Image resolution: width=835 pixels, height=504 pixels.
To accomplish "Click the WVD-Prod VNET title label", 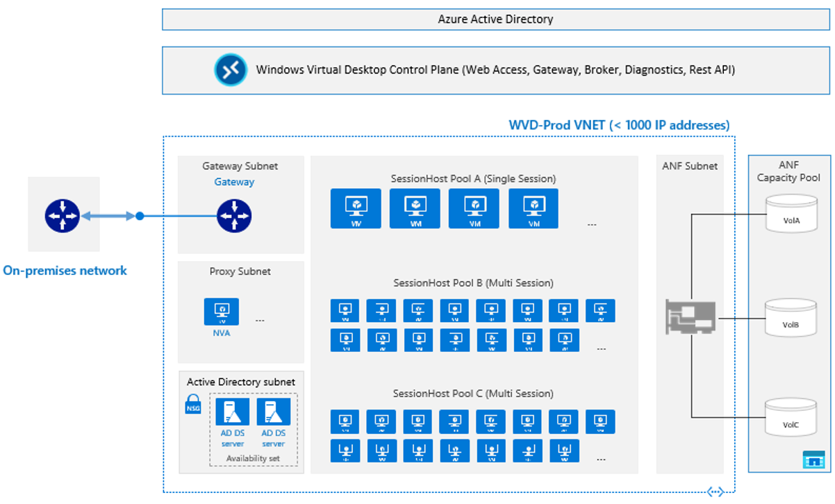I will [620, 126].
